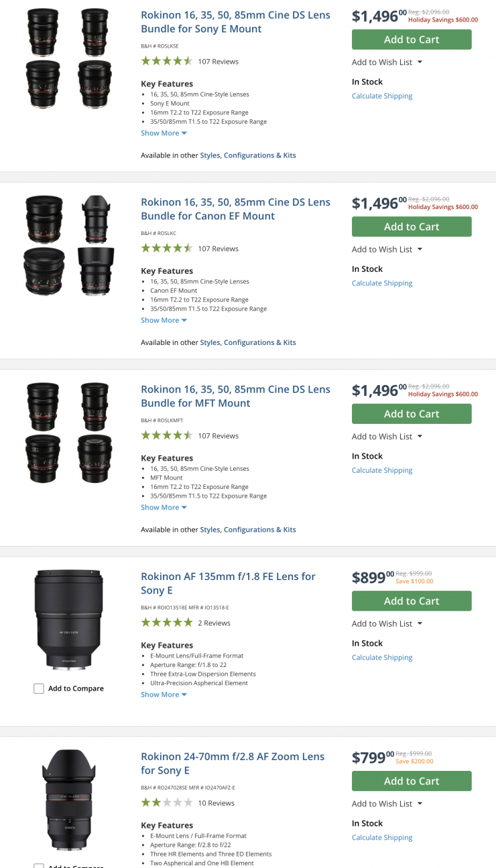Open Sony E Mount Cine bundle thumbnail

[x=69, y=58]
